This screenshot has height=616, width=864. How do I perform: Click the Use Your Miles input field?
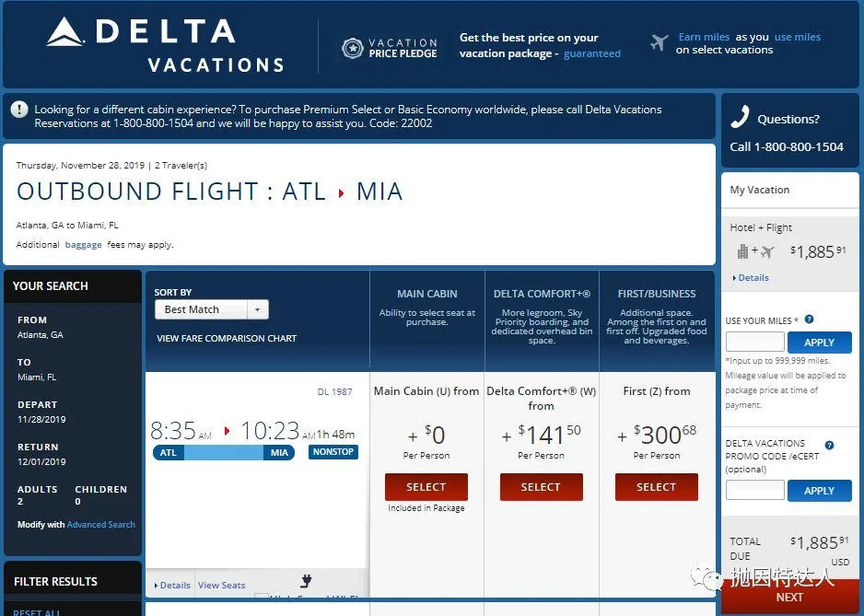[754, 342]
